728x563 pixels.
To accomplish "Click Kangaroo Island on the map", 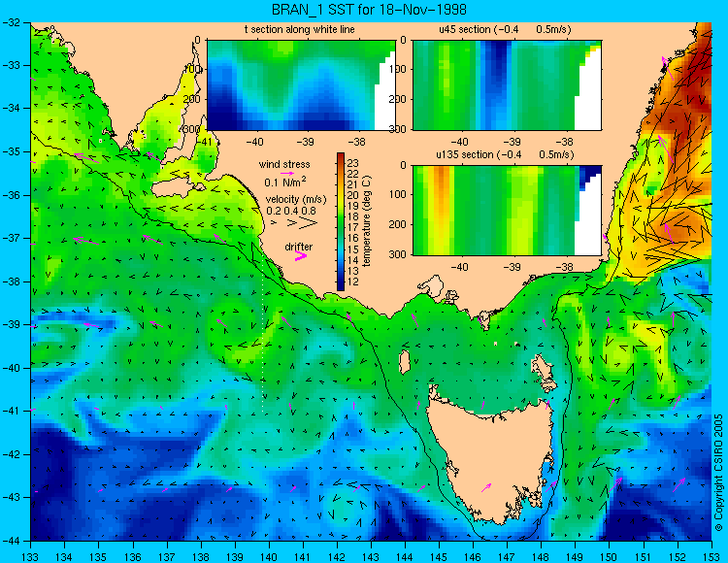I will pos(174,188).
